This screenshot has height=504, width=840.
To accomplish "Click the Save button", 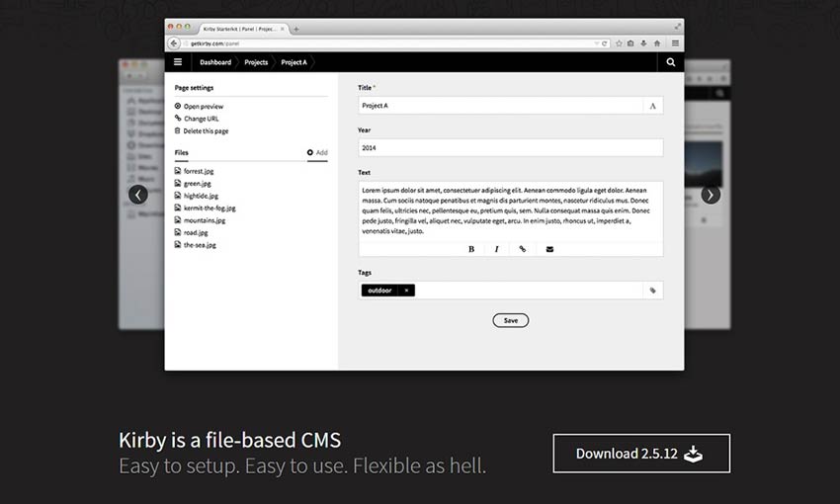I will point(511,320).
